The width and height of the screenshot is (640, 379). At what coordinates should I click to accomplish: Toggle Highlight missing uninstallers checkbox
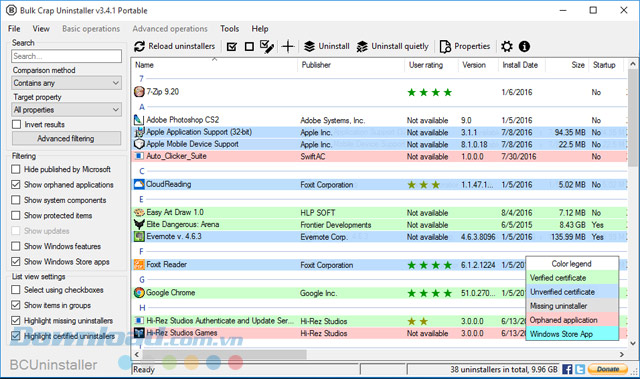point(16,320)
